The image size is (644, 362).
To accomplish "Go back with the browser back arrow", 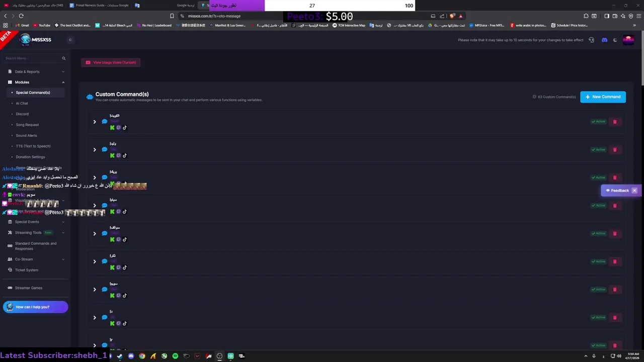I will pyautogui.click(x=6, y=16).
